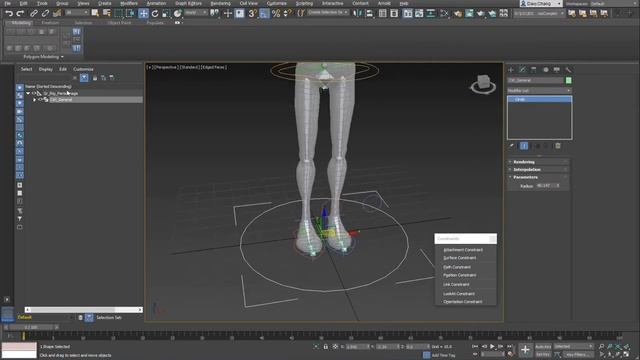Undo the last action in toolbar
This screenshot has width=640, height=360.
(9, 13)
